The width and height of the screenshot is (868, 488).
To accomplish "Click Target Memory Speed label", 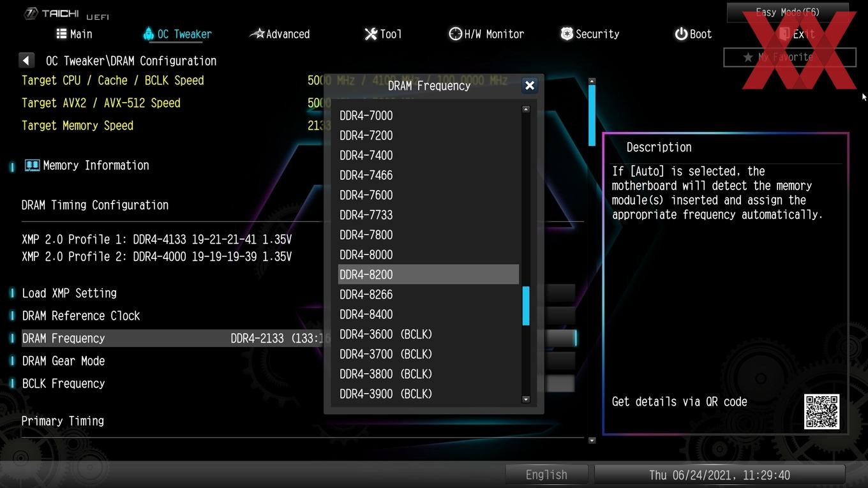I will pos(77,126).
